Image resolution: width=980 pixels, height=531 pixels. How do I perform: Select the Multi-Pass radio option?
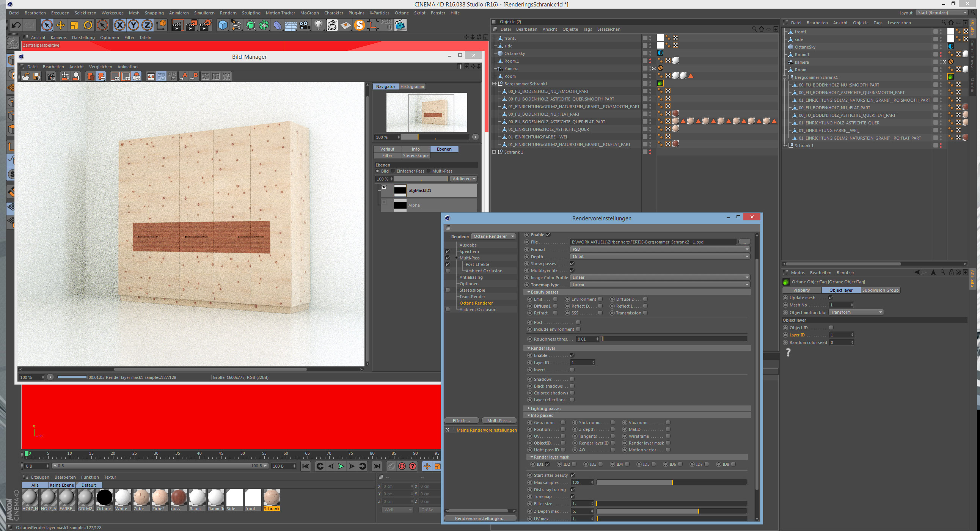(x=429, y=171)
